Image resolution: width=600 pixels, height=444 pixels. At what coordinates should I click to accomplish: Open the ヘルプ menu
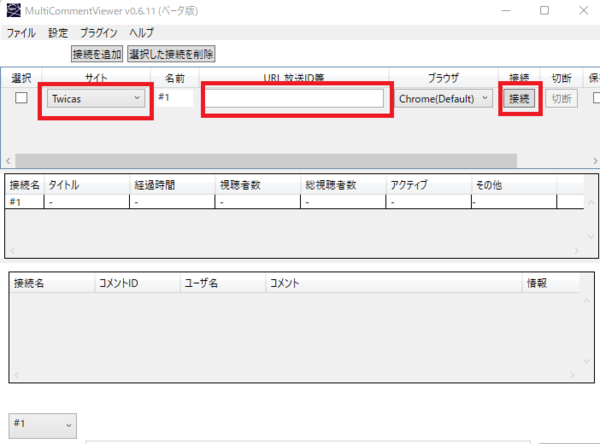pos(141,33)
